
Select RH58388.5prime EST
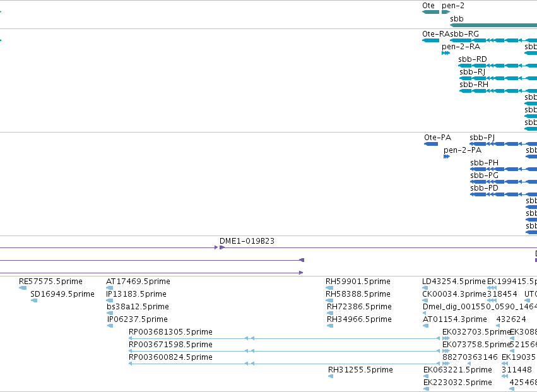click(329, 300)
